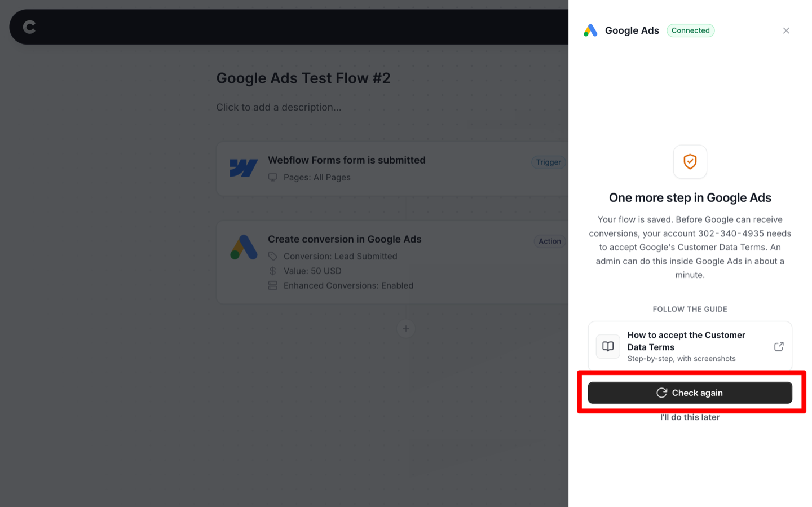812x507 pixels.
Task: Click Enhanced Conversions: Enabled text
Action: (x=348, y=285)
